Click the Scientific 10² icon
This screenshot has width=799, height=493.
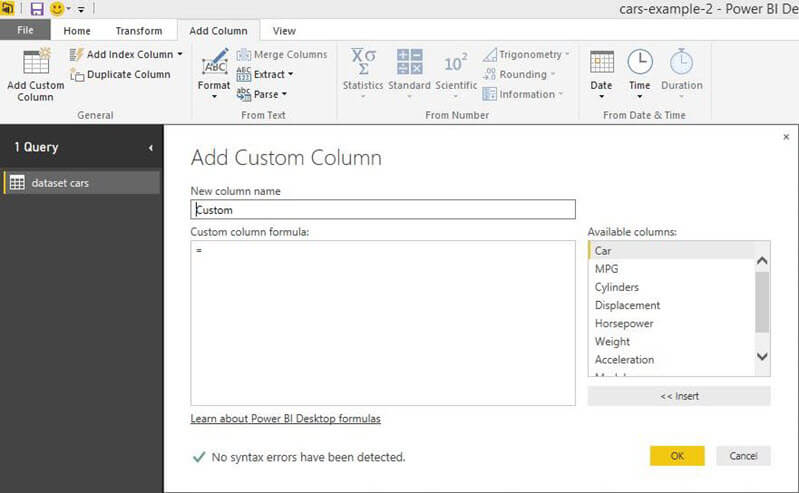pyautogui.click(x=455, y=62)
